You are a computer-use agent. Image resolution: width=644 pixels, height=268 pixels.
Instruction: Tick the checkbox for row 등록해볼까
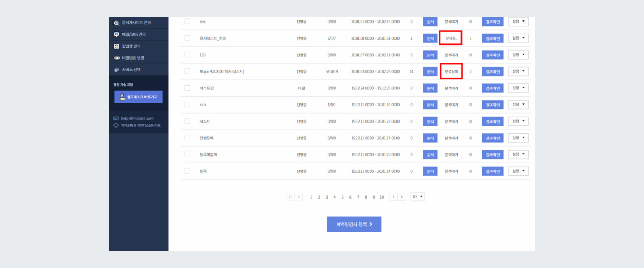187,154
